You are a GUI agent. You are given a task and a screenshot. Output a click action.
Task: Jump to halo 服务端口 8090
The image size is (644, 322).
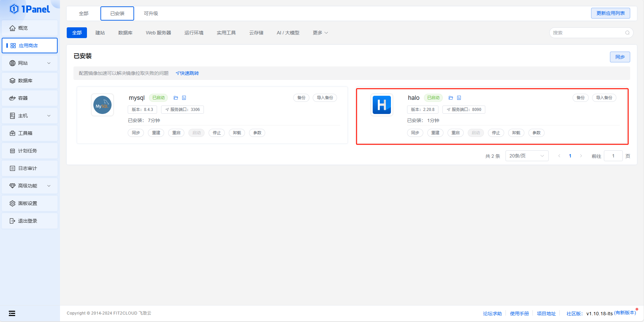(464, 110)
